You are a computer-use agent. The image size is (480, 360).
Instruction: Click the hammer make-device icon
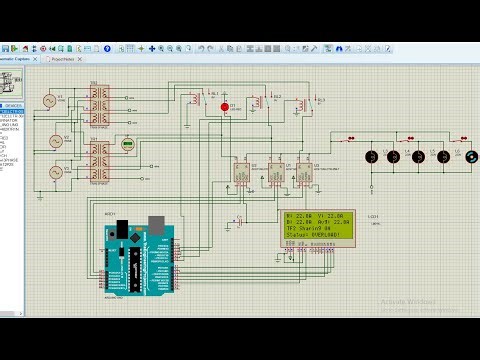tap(314, 49)
